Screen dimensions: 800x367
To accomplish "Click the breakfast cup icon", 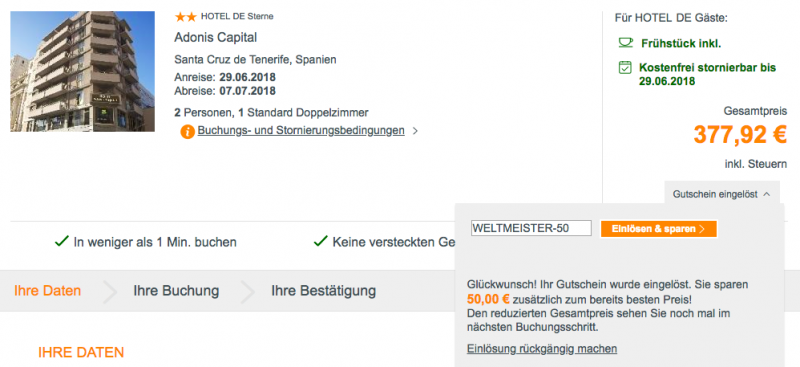I will point(625,43).
